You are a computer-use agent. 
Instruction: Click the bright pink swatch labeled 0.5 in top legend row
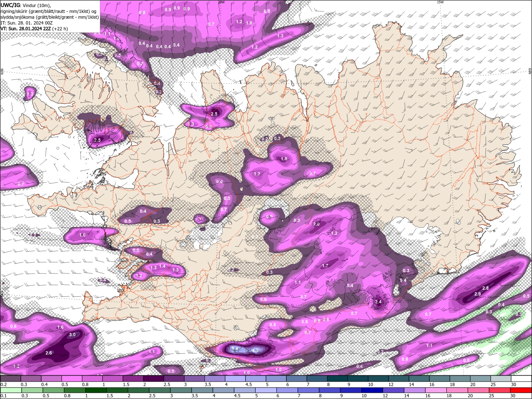click(71, 378)
